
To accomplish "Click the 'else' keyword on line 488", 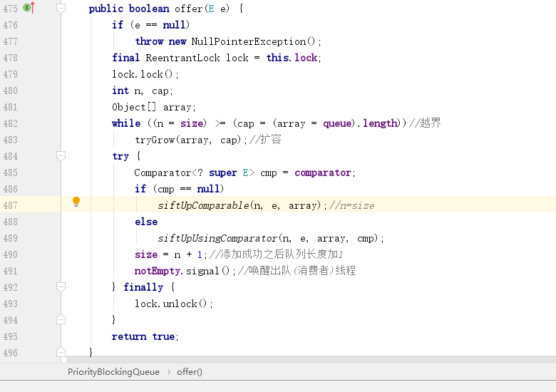I will (146, 222).
